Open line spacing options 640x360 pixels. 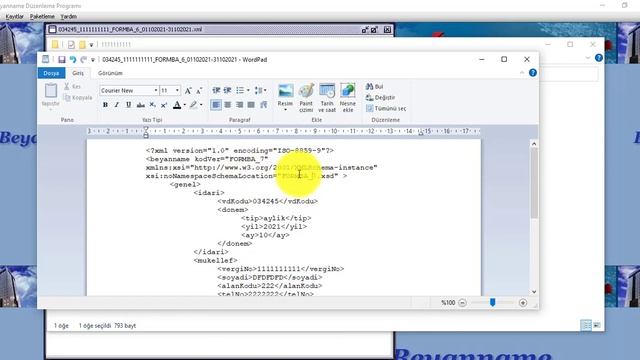260,90
